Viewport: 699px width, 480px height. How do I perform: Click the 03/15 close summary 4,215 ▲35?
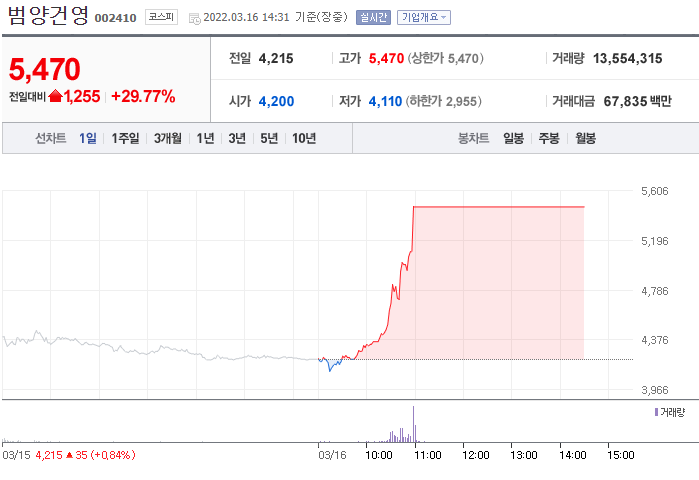pos(85,455)
